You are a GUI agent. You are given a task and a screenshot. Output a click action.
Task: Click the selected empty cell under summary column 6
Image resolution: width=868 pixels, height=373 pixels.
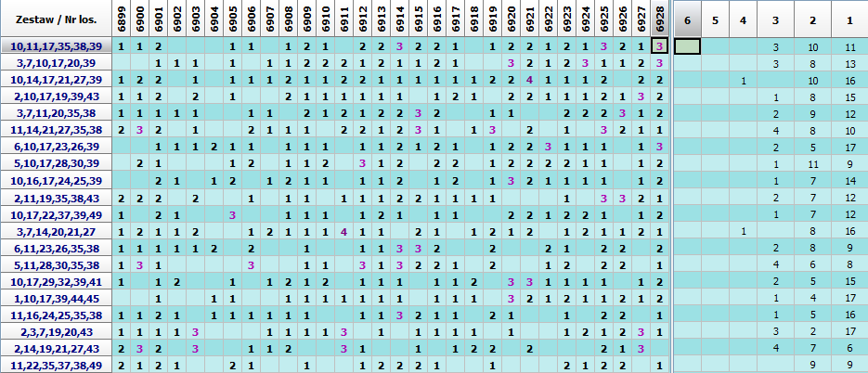pyautogui.click(x=686, y=46)
